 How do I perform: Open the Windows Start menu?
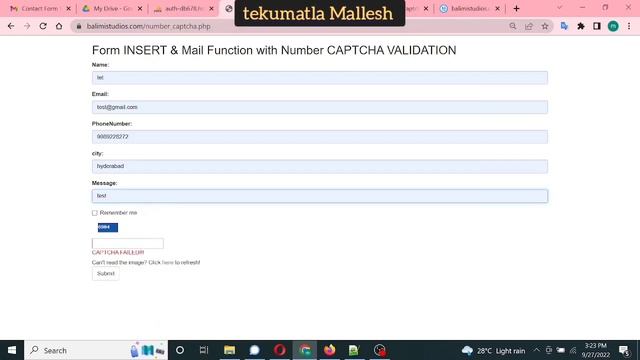(12, 350)
